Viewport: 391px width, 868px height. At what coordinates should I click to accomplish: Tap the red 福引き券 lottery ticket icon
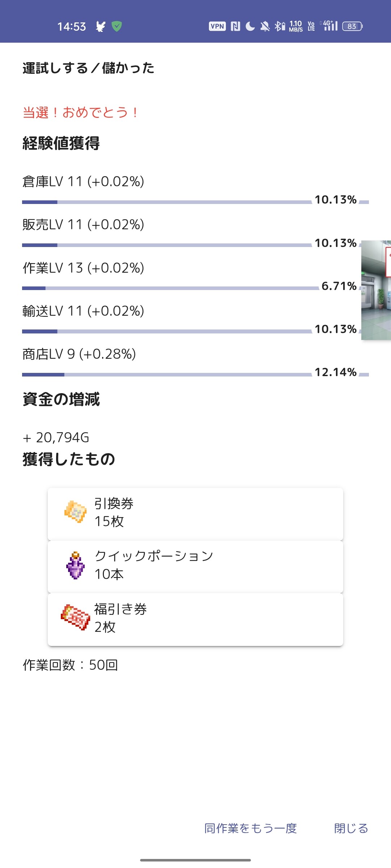[75, 617]
